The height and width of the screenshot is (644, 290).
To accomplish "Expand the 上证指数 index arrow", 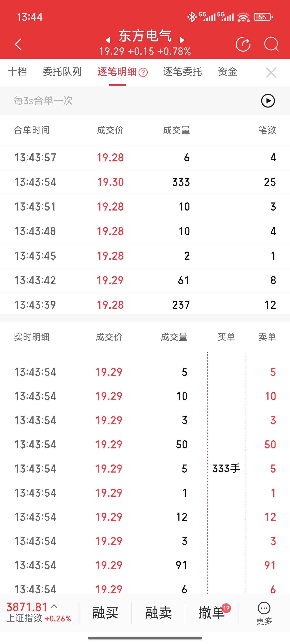I will [54, 606].
